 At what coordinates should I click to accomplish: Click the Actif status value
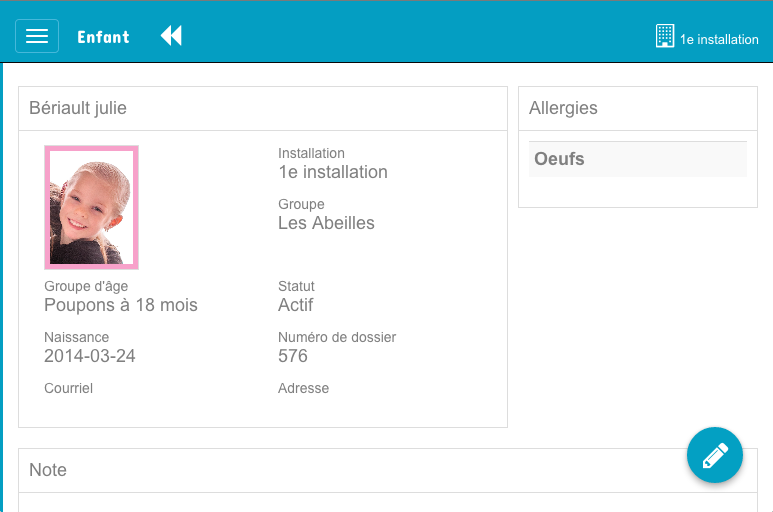click(x=295, y=305)
